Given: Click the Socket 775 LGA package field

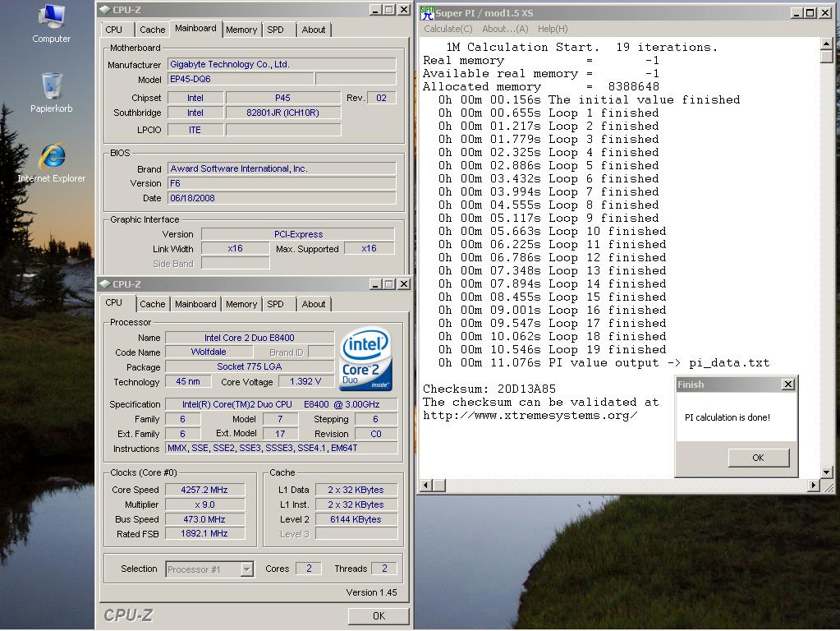Looking at the screenshot, I should [250, 366].
